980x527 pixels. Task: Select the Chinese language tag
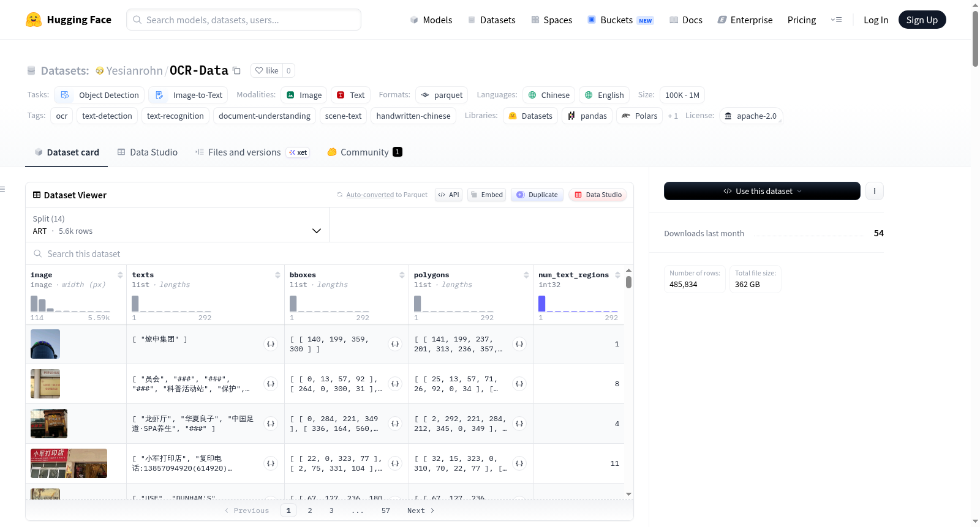tap(549, 95)
